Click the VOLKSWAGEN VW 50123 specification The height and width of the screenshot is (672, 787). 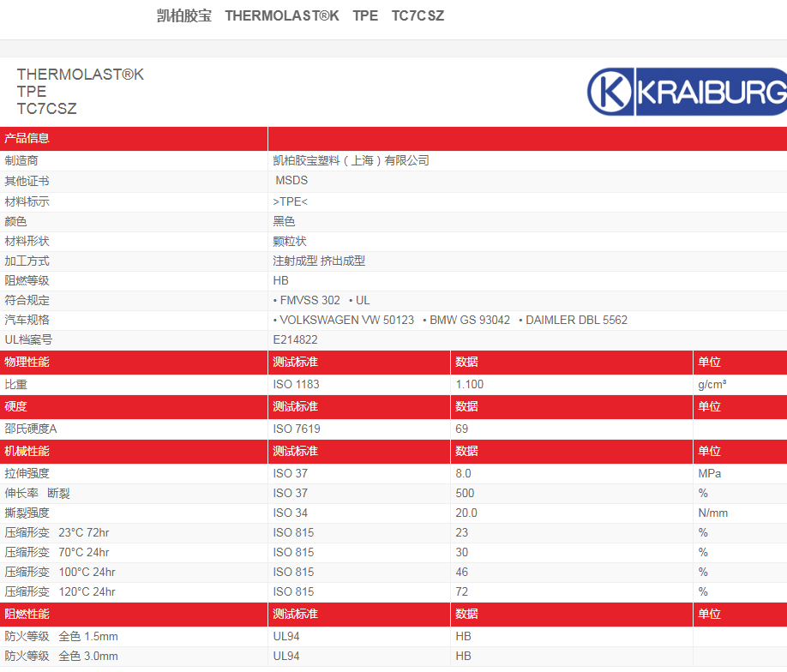tap(346, 321)
